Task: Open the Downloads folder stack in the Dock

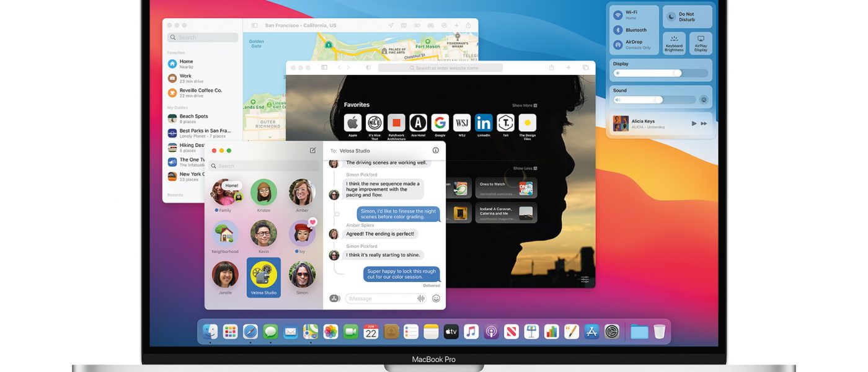Action: 639,332
